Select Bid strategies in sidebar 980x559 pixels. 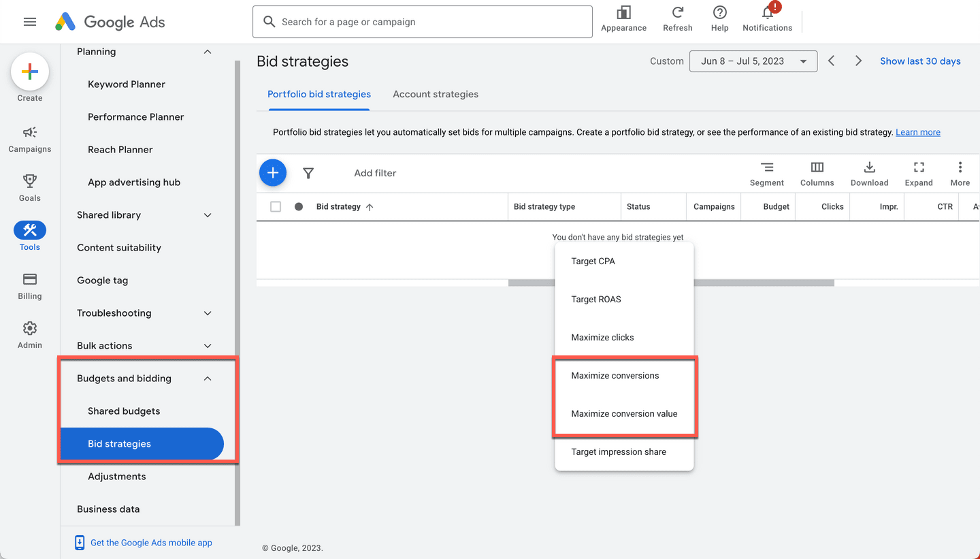142,444
